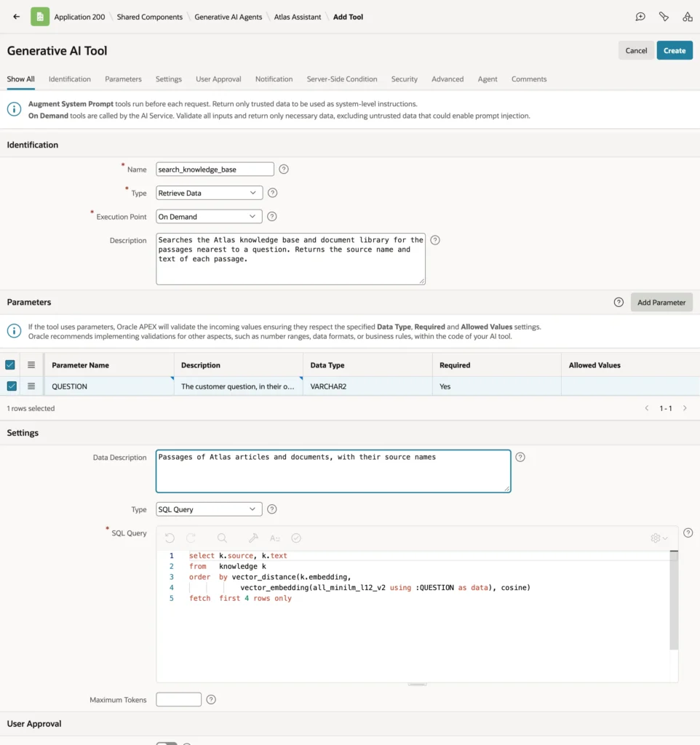Switch to the Advanced tab
The height and width of the screenshot is (745, 700).
coord(448,79)
